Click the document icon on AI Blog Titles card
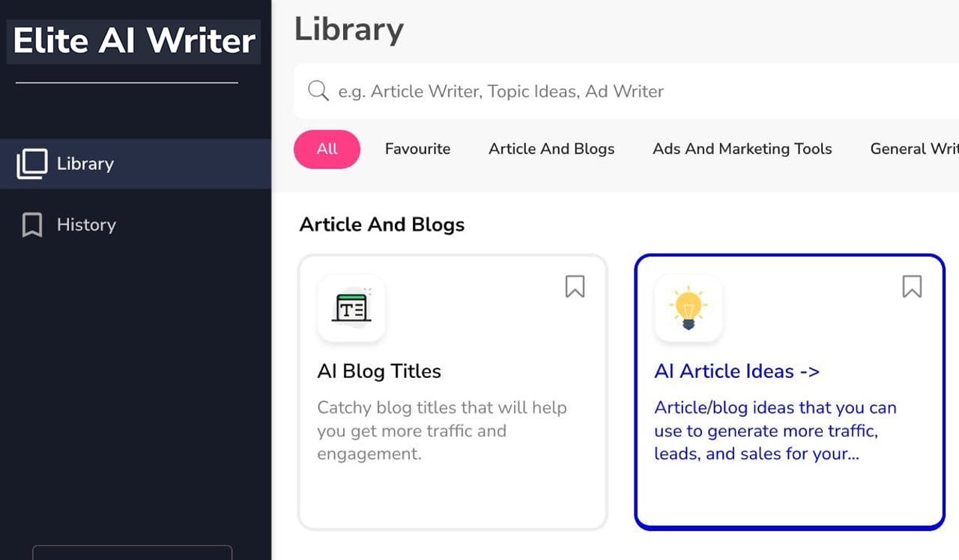 (351, 307)
